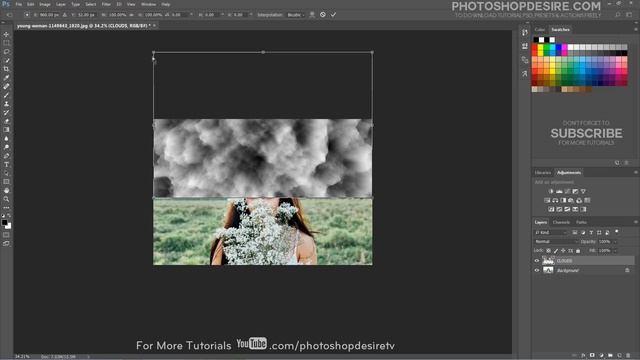The image size is (640, 360).
Task: Change screen mode from toolbar bottom
Action: tap(6, 243)
